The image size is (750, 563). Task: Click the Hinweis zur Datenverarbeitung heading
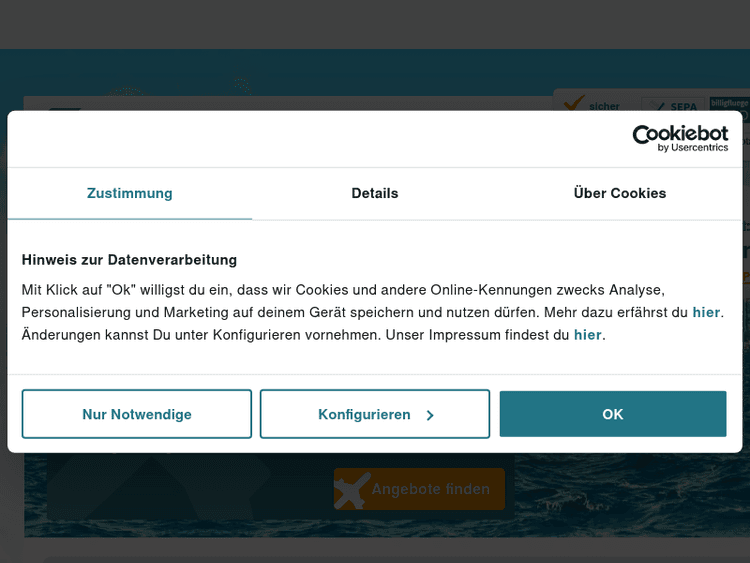(129, 260)
